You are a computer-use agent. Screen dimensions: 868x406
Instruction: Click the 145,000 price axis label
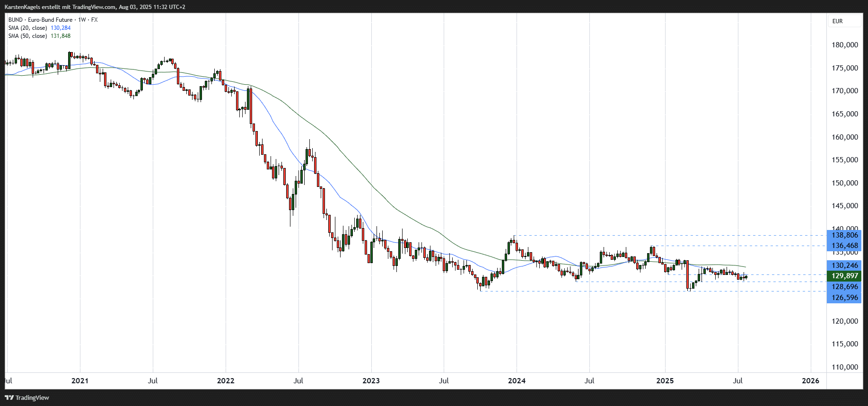(x=845, y=206)
